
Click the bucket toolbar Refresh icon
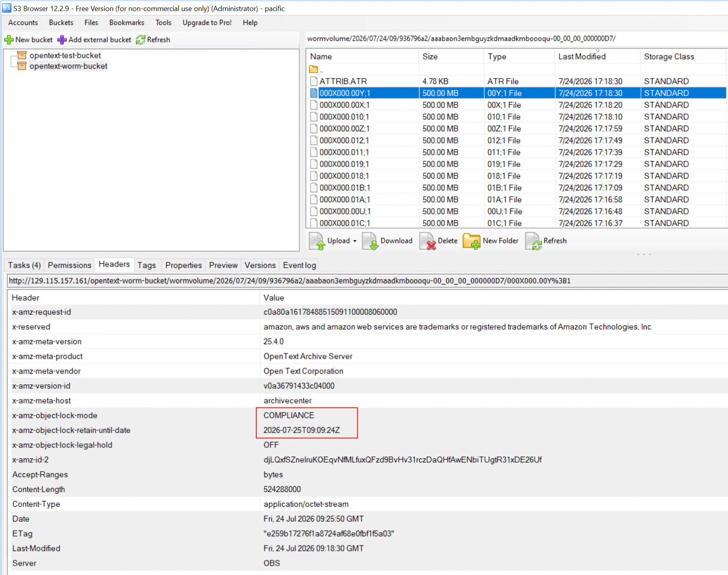pos(141,40)
